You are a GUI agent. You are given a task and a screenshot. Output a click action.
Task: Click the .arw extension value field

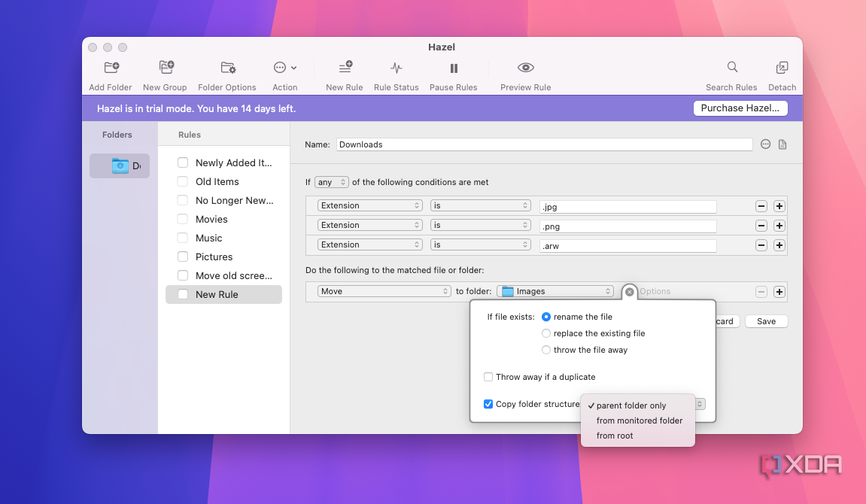coord(628,246)
